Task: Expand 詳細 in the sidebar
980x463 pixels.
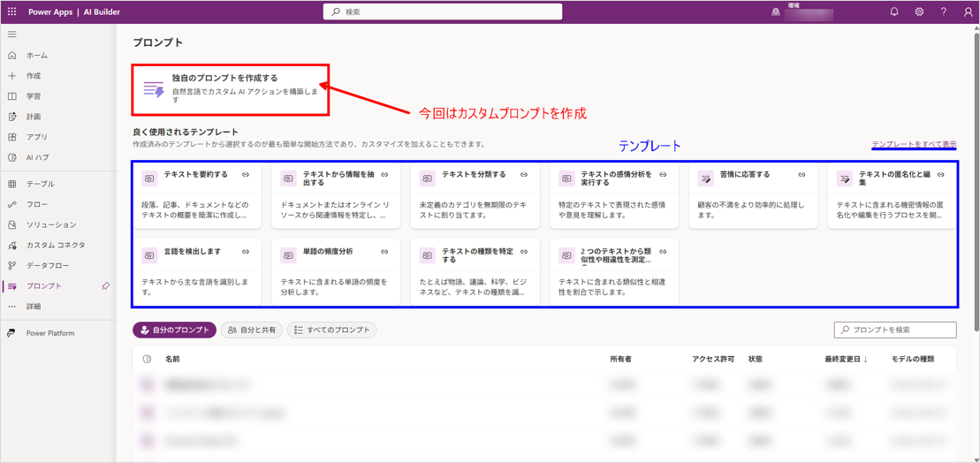Action: [34, 307]
